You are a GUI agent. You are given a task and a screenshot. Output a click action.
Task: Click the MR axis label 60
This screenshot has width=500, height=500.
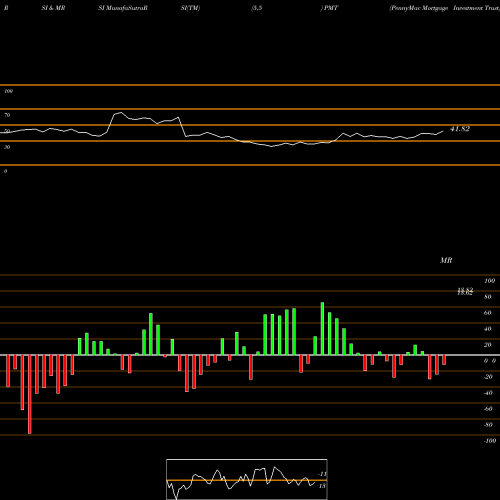(488, 313)
